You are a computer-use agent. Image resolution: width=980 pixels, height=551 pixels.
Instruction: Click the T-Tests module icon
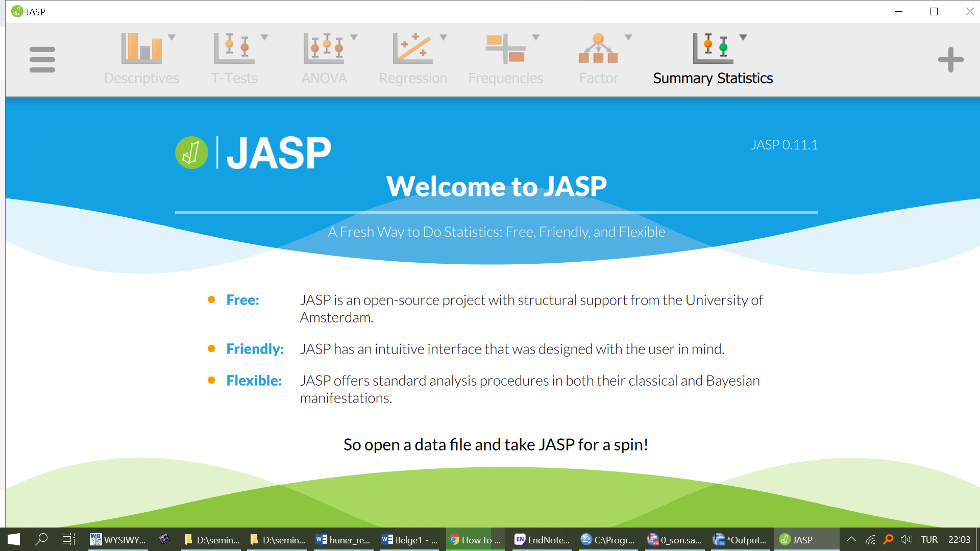coord(234,48)
